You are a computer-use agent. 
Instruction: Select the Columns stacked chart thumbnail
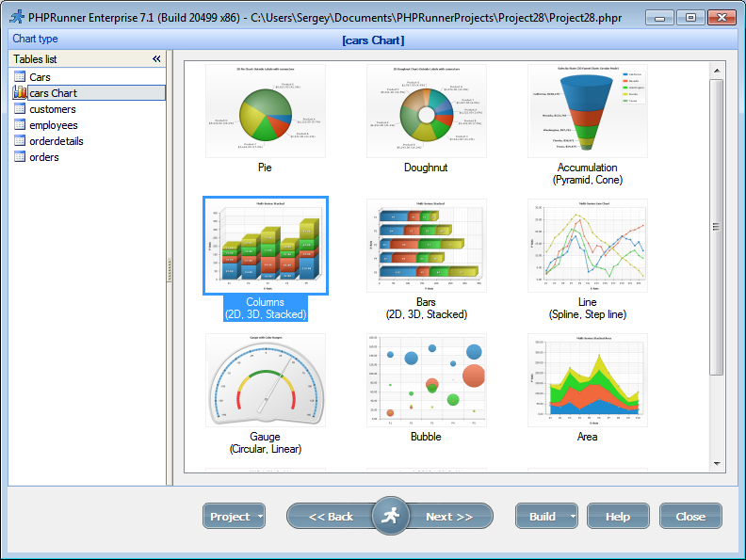[x=266, y=246]
